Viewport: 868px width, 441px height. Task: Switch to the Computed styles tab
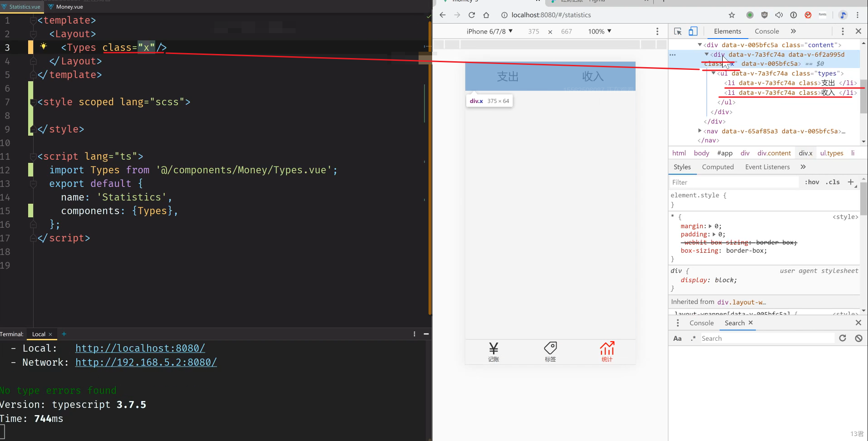coord(718,167)
